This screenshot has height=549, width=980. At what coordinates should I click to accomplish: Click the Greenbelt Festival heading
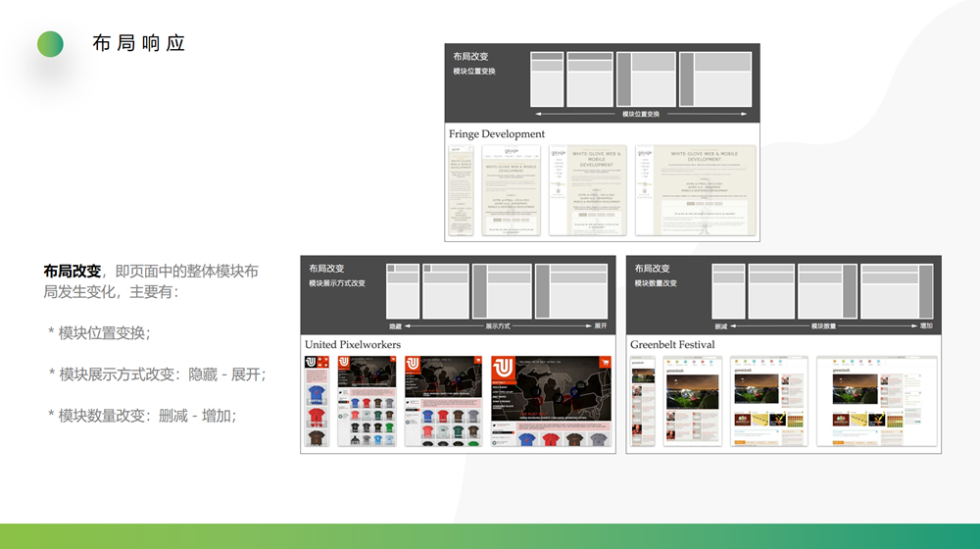point(672,345)
